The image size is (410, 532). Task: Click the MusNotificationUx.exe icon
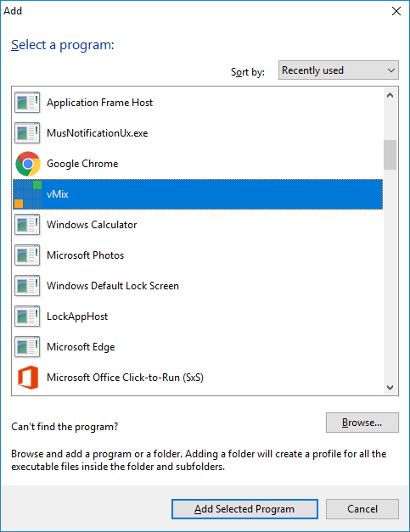[x=27, y=133]
